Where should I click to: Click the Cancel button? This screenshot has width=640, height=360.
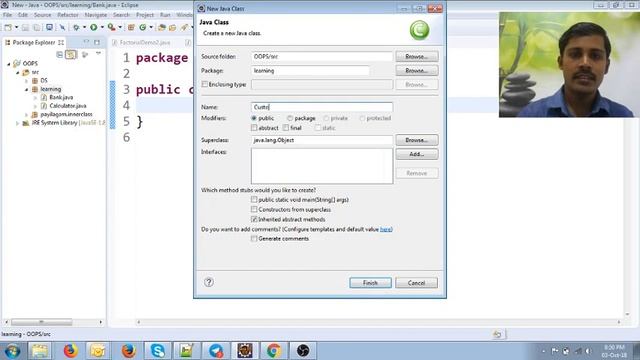tap(416, 282)
